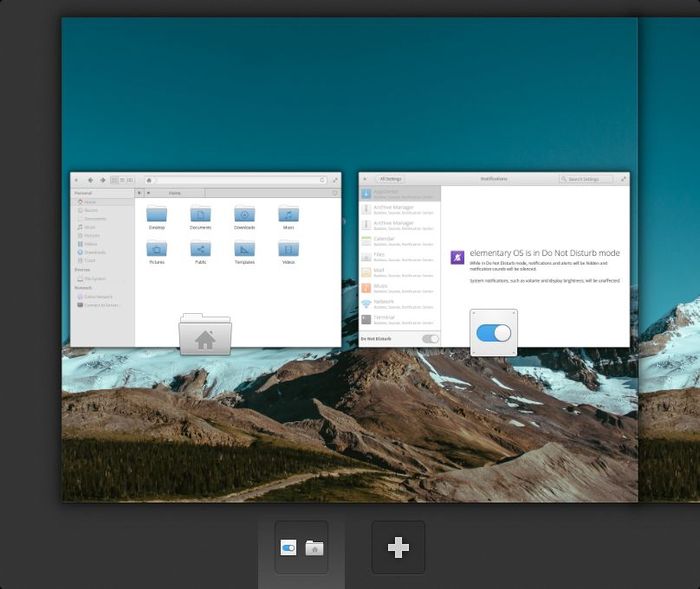Click the Files window path bar

point(238,180)
